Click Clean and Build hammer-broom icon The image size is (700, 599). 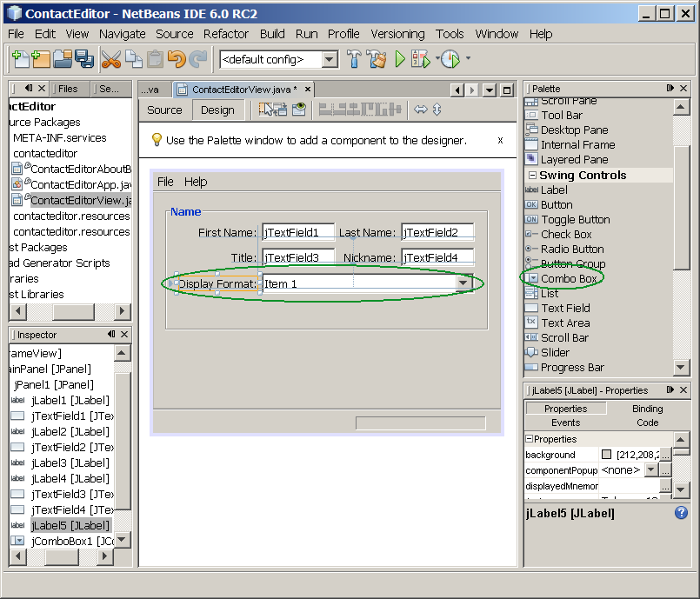(x=377, y=59)
